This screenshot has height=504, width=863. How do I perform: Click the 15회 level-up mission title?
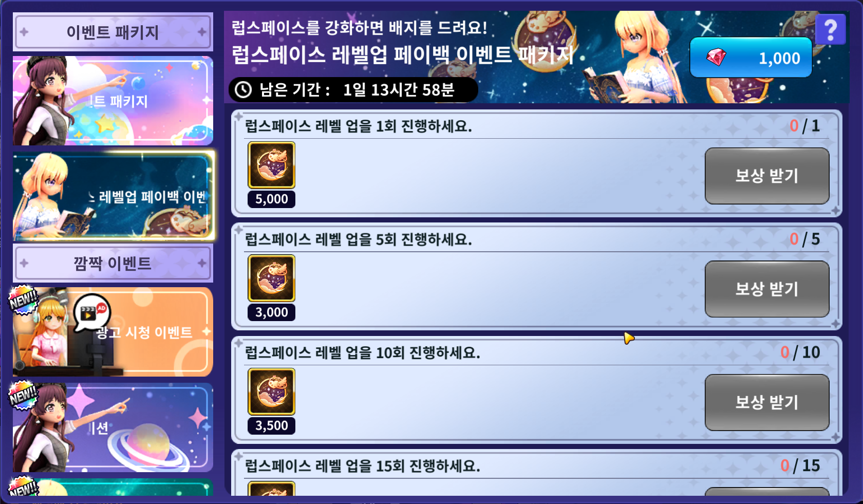tap(363, 466)
